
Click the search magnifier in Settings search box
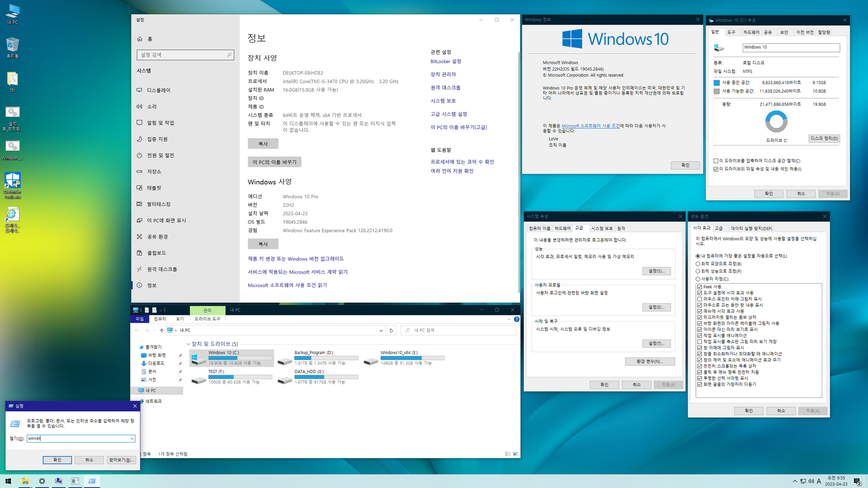click(229, 55)
